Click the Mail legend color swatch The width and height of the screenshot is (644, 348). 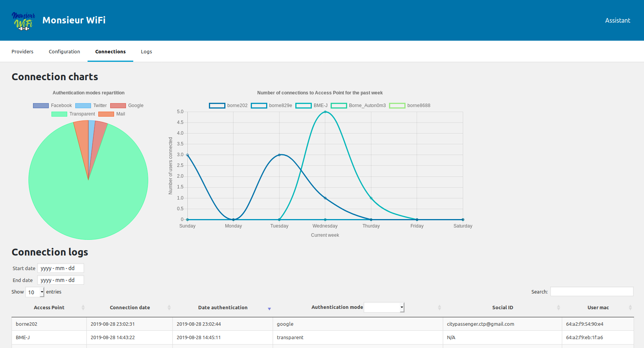point(106,114)
